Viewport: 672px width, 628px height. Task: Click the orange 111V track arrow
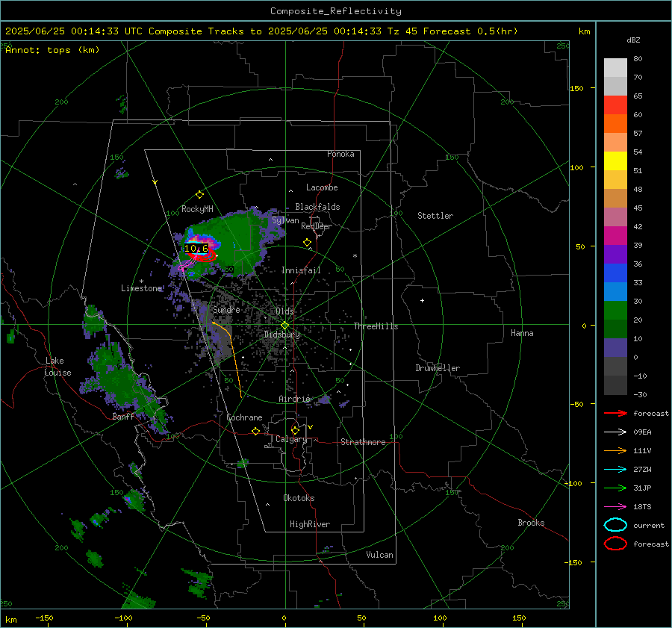[615, 450]
